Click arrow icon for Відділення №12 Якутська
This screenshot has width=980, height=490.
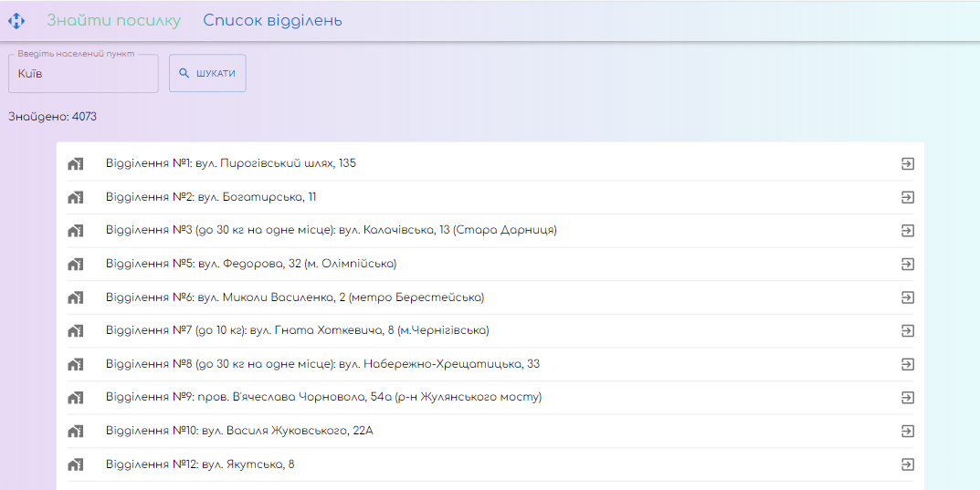click(907, 464)
